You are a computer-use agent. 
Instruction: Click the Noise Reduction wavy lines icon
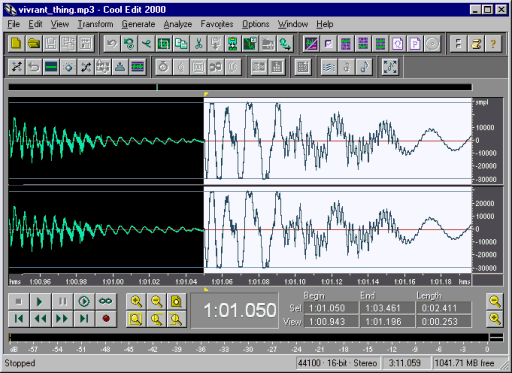[329, 67]
